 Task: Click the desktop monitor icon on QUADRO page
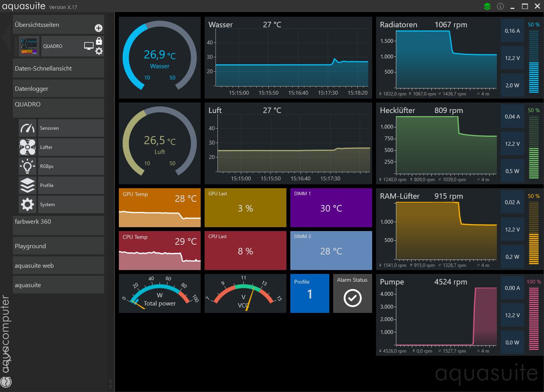point(89,46)
